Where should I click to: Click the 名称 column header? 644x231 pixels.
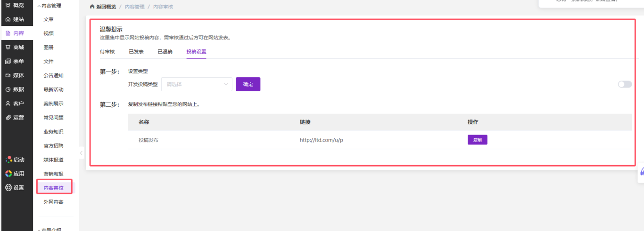[x=144, y=122]
